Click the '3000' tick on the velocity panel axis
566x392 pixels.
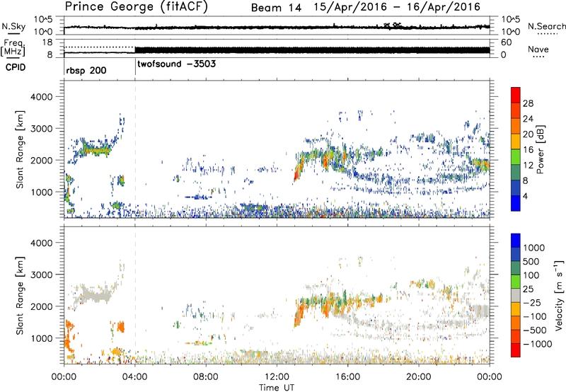[42, 275]
